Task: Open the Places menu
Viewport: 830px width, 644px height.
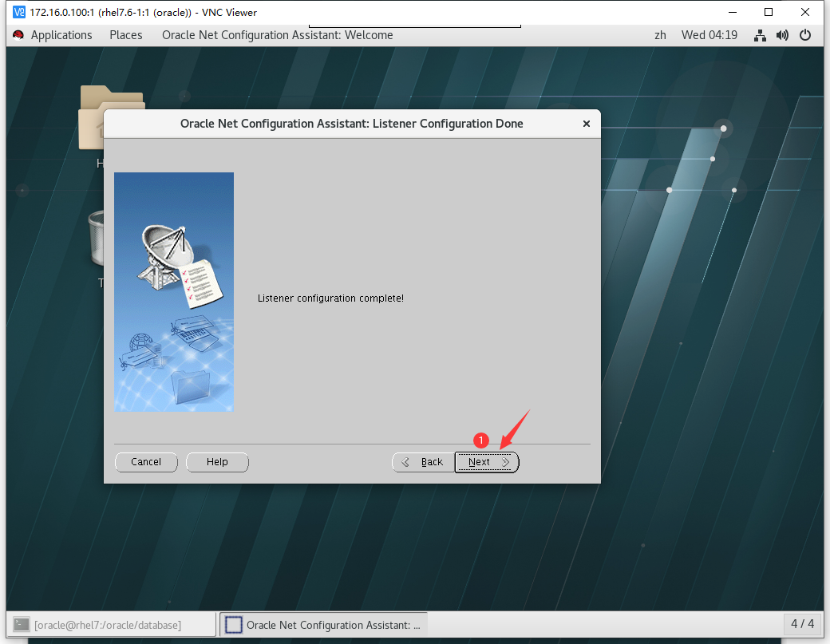Action: 126,35
